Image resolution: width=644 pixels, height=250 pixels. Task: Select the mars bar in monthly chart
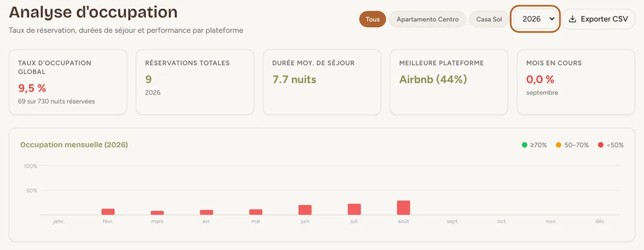[x=157, y=212]
